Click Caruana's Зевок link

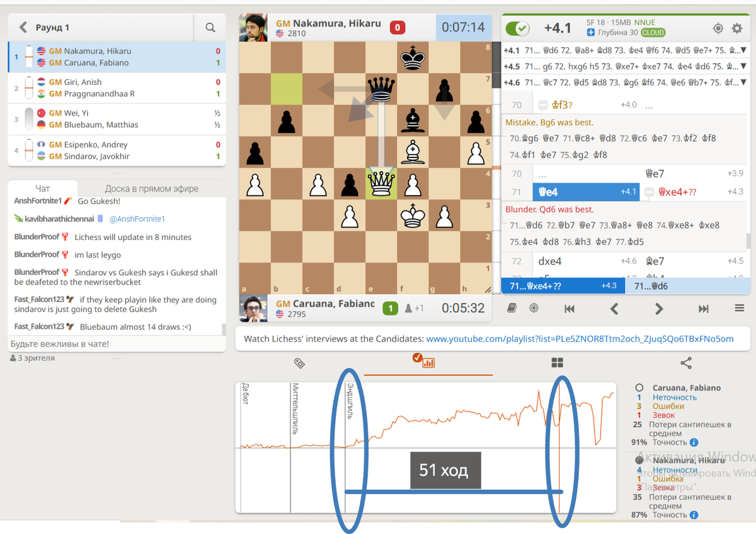(663, 415)
